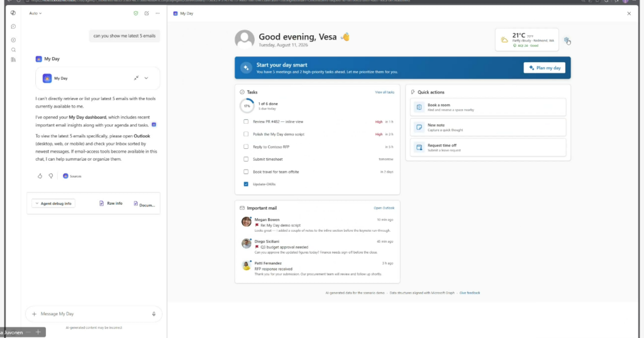Close the My Day panel with the X
The image size is (644, 338).
tap(629, 14)
